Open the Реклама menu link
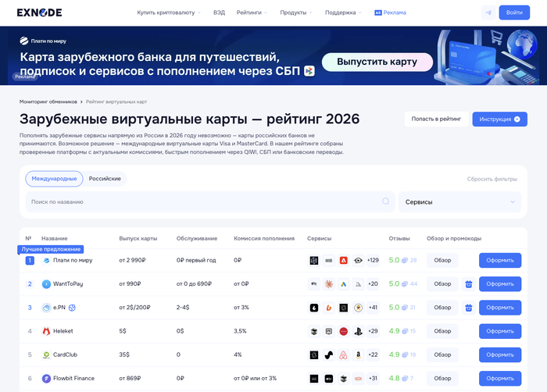This screenshot has height=392, width=547. [x=390, y=12]
